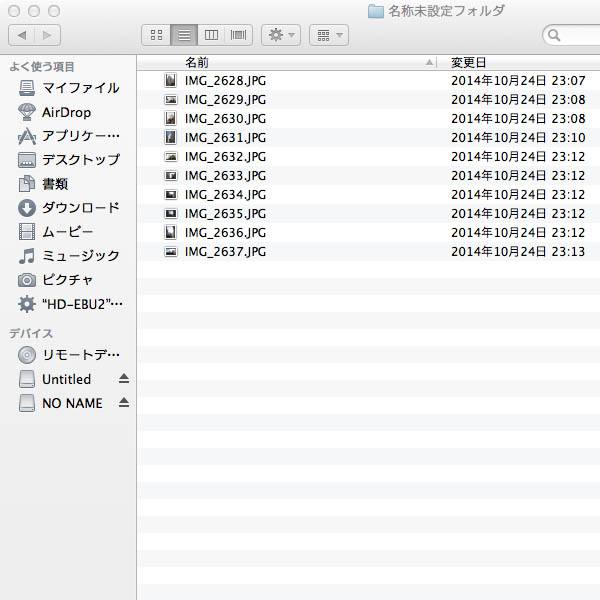Eject the NO NAME volume
The width and height of the screenshot is (600, 600).
[124, 403]
